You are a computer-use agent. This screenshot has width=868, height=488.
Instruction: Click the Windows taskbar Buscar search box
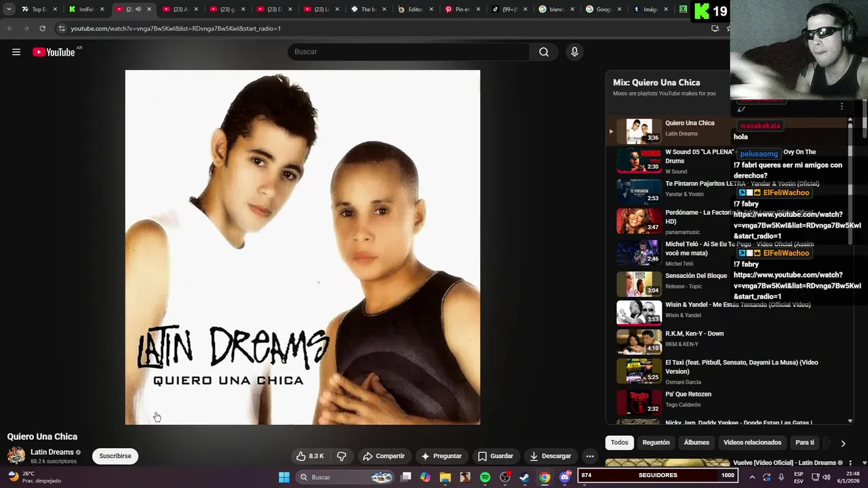coord(346,477)
